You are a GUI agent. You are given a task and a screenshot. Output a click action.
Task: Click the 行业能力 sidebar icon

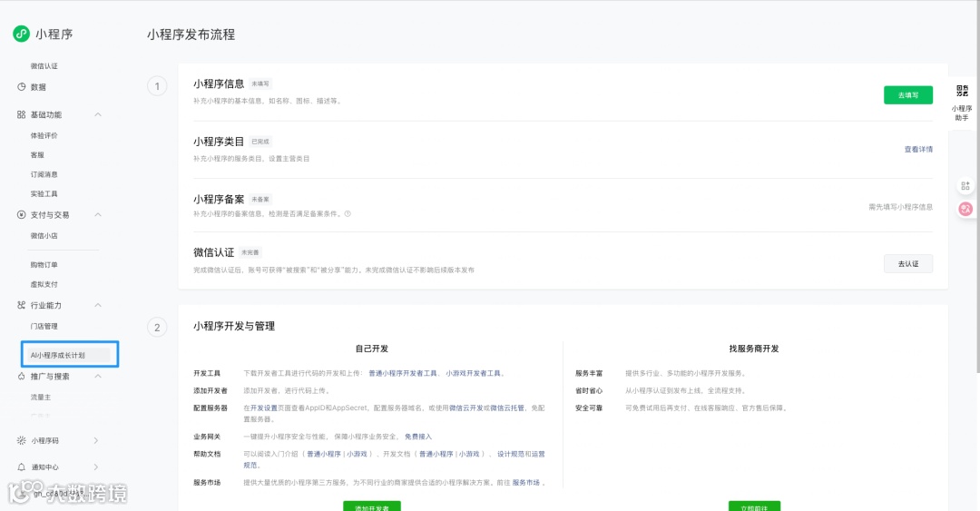21,305
